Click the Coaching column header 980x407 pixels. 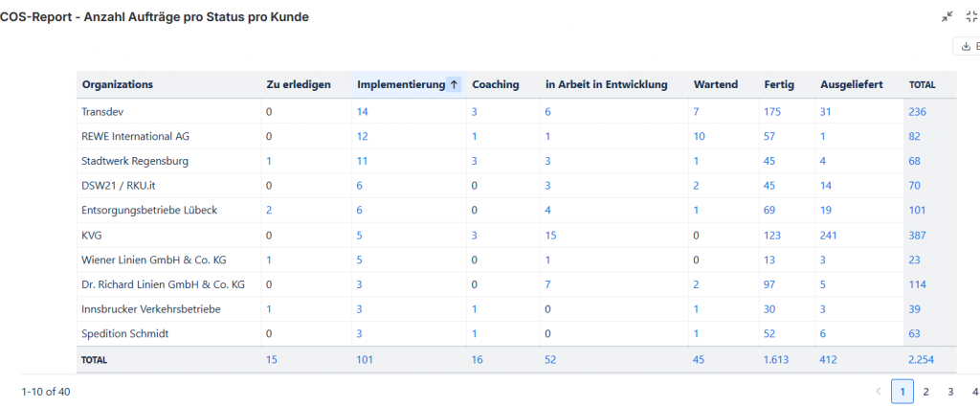(496, 84)
